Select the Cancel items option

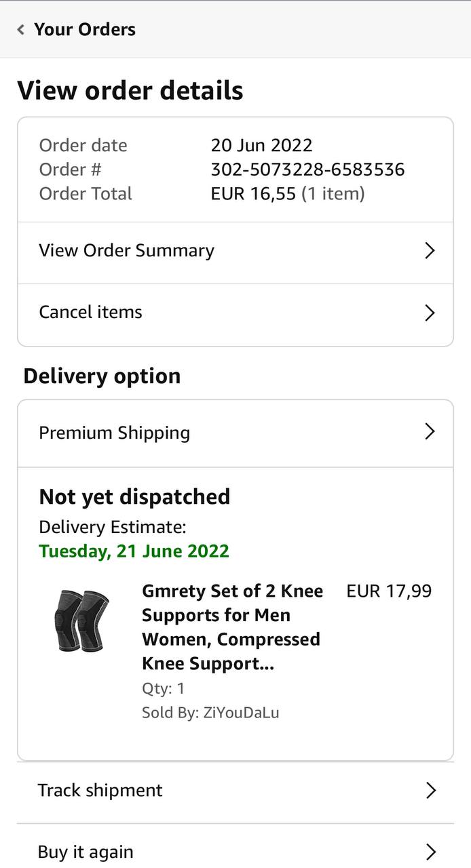(91, 313)
